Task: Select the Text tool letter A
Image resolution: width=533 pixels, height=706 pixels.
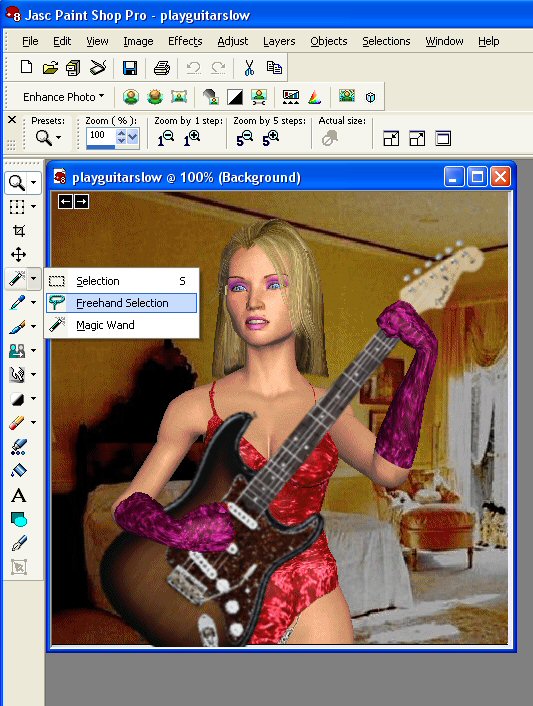Action: 18,496
